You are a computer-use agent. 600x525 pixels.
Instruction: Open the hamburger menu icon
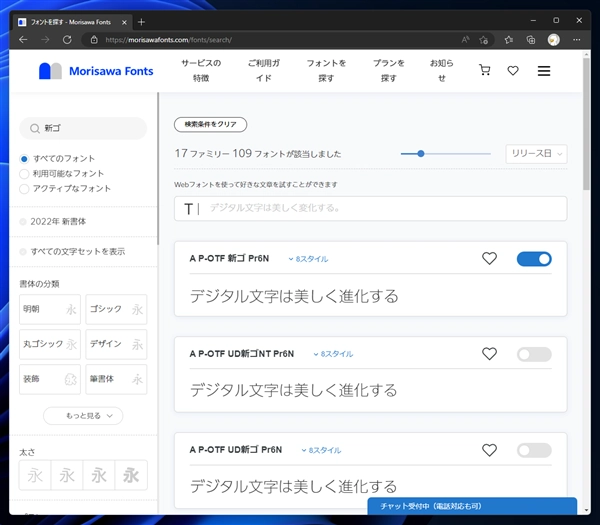544,71
